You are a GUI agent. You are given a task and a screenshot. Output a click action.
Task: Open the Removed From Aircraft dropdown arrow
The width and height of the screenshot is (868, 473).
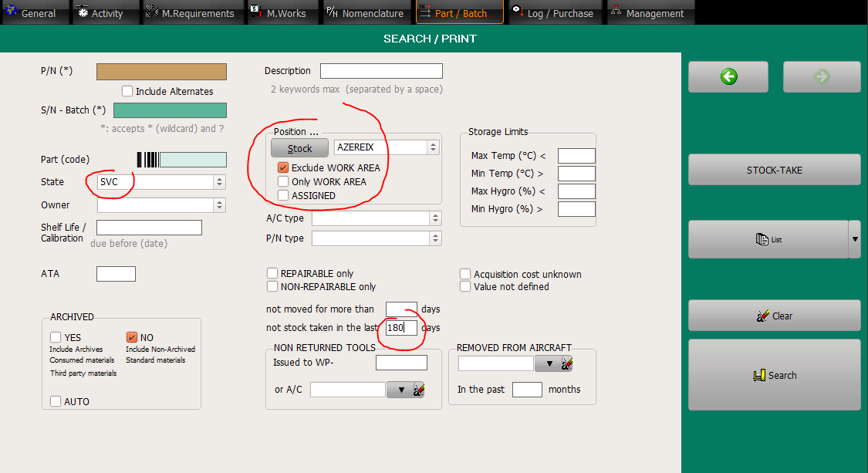pos(548,364)
